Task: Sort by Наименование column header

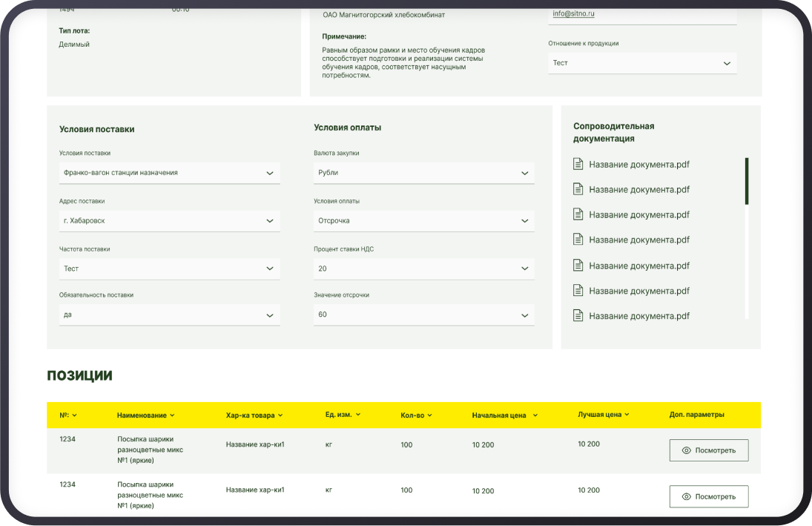Action: 145,415
